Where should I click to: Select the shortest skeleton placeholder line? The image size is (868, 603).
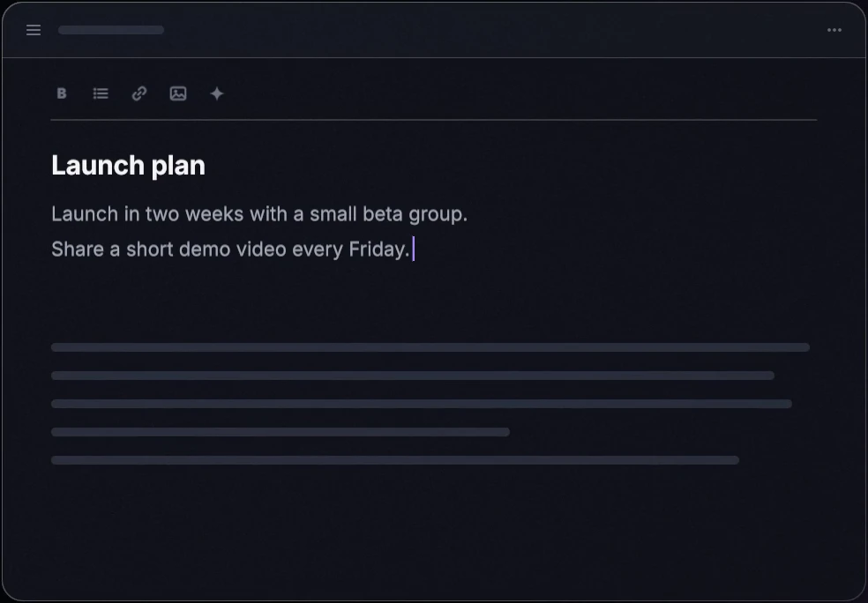tap(281, 432)
